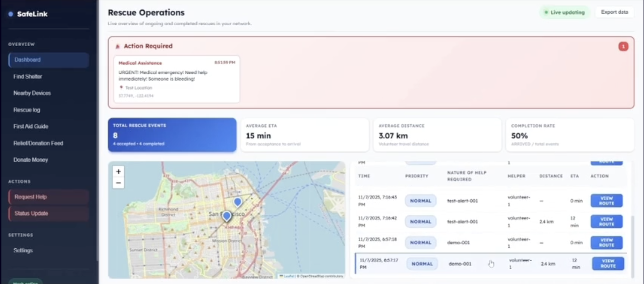Zoom in on the map with plus button
Screen dimensions: 644x284
[118, 171]
